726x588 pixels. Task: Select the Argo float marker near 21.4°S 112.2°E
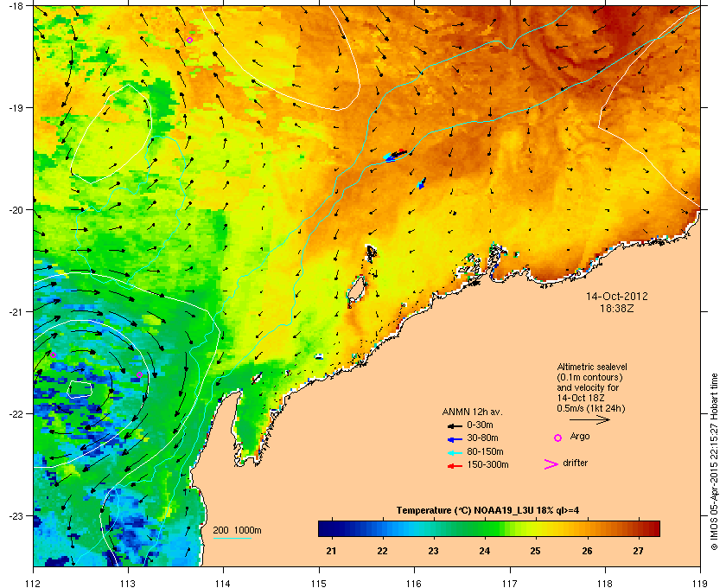(54, 355)
